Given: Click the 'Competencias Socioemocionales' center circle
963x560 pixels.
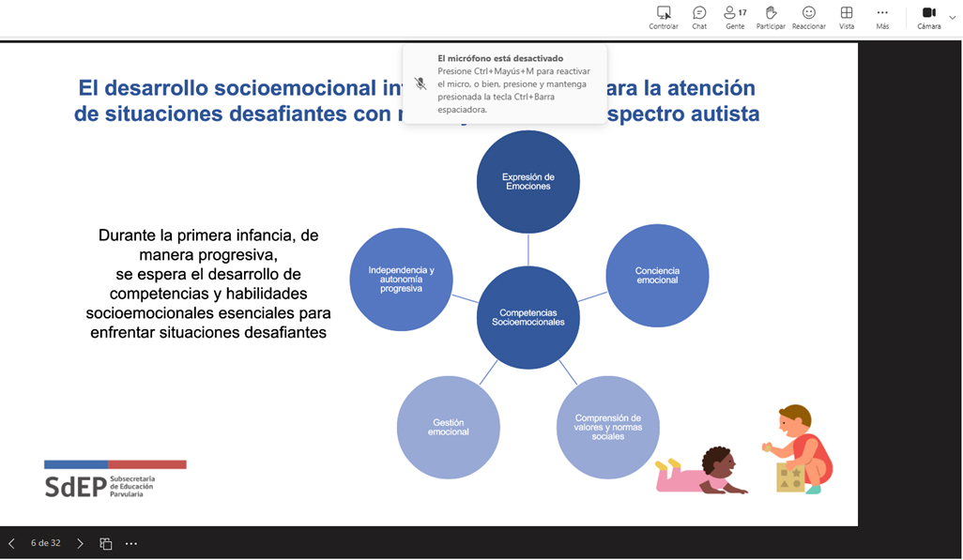Looking at the screenshot, I should point(528,317).
